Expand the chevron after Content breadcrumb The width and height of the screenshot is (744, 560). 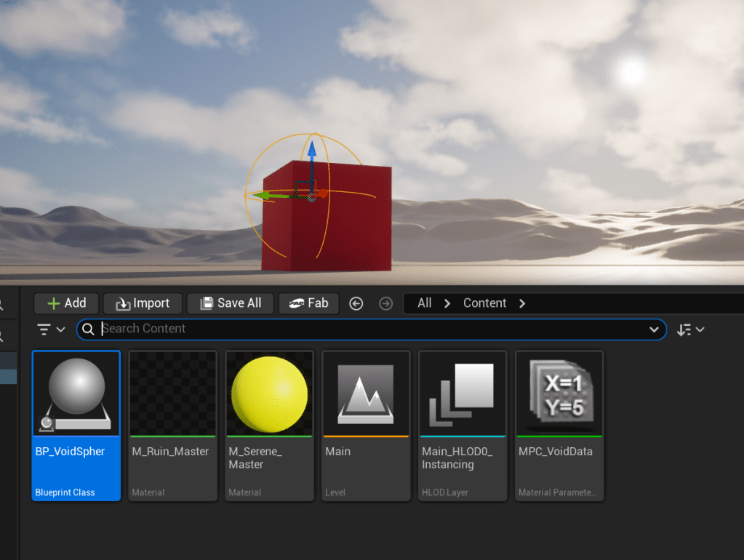point(522,303)
